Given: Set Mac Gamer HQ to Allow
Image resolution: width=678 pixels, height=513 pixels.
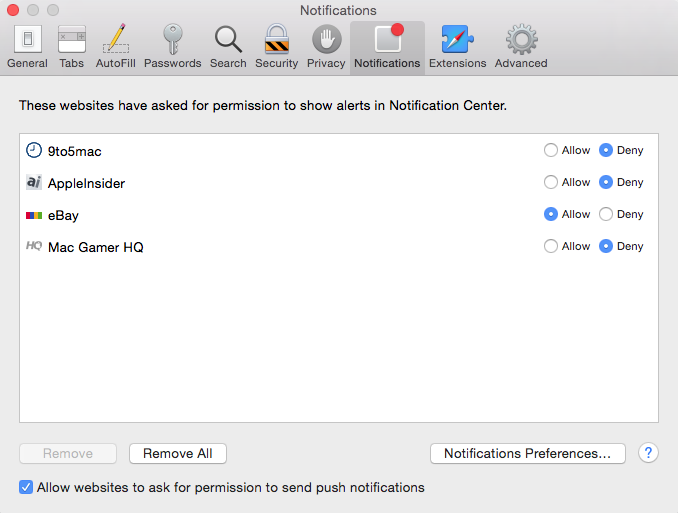Looking at the screenshot, I should pyautogui.click(x=550, y=246).
